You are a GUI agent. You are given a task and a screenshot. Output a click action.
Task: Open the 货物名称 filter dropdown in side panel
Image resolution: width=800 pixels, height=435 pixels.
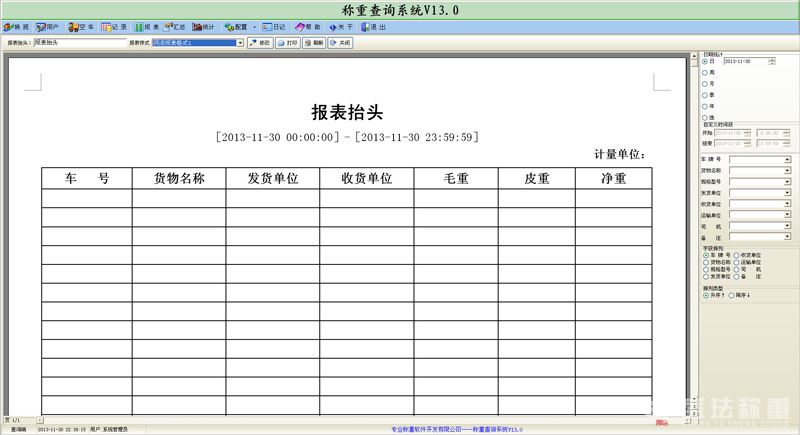pos(787,170)
